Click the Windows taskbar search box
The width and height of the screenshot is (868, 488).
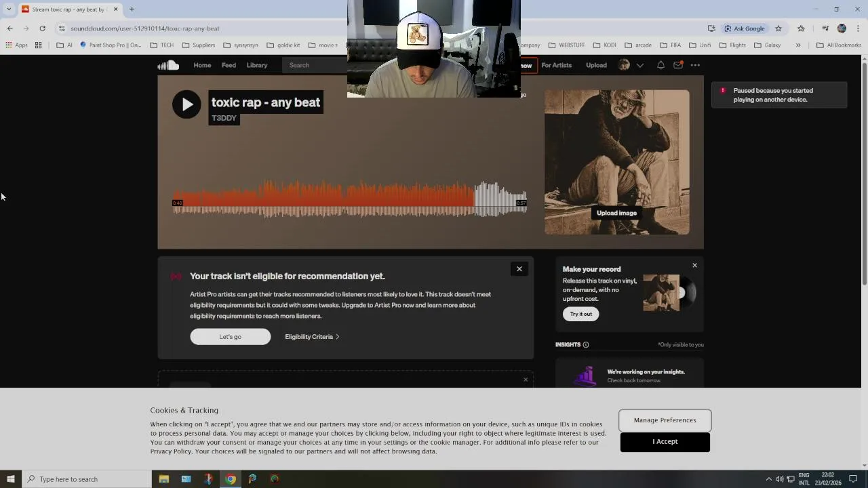coord(87,479)
